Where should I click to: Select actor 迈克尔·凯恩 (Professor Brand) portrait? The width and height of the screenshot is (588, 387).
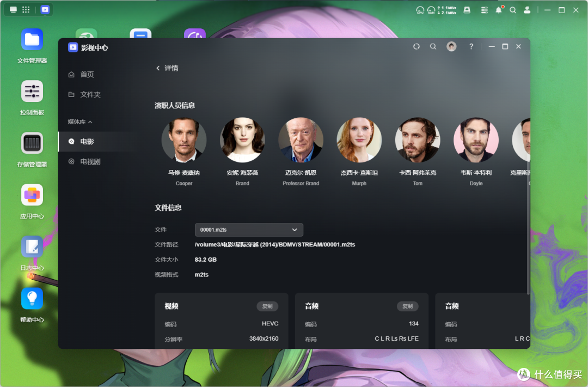coord(301,140)
